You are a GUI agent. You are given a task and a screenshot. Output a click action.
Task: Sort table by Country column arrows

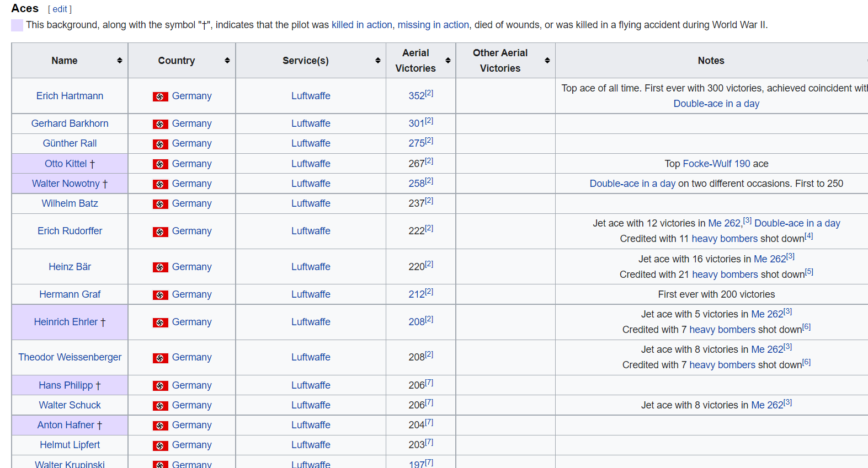[x=227, y=61]
